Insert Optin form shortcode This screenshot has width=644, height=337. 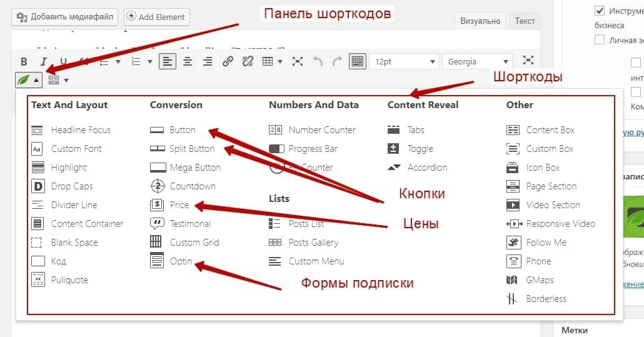pos(171,261)
